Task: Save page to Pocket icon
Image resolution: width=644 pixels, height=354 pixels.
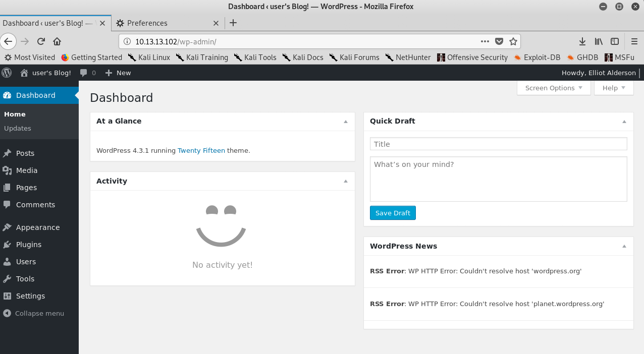Action: 499,41
